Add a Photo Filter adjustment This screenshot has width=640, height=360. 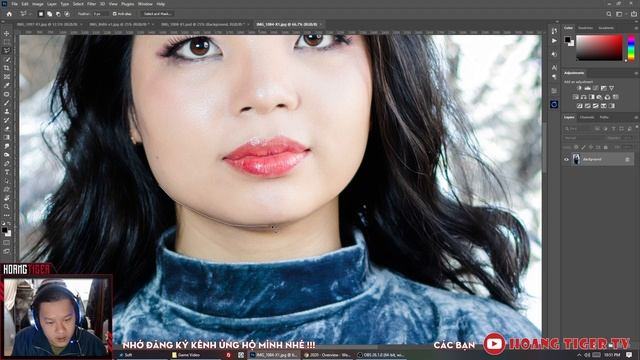point(600,97)
